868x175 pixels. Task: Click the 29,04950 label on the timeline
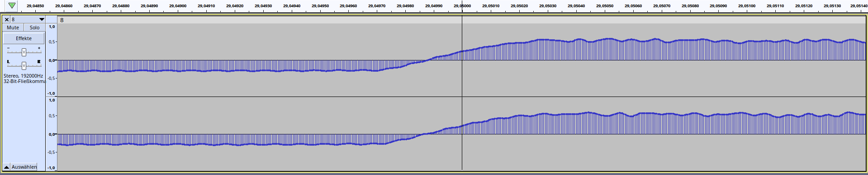320,6
